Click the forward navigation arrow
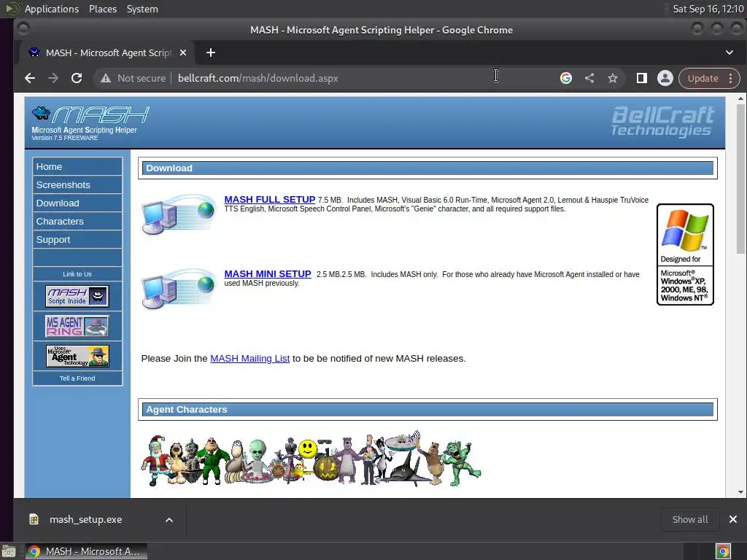The image size is (747, 560). [53, 78]
